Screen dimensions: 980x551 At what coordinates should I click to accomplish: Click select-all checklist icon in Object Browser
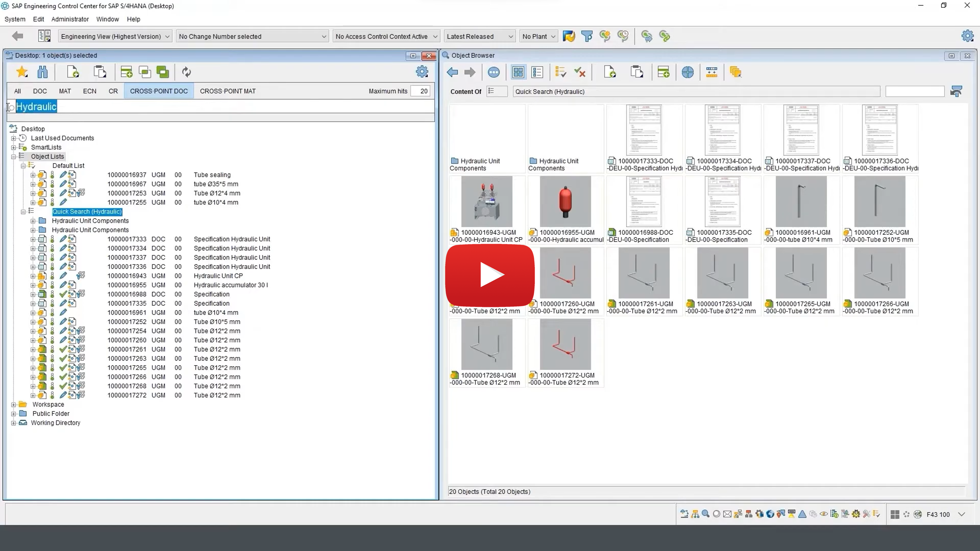coord(560,72)
